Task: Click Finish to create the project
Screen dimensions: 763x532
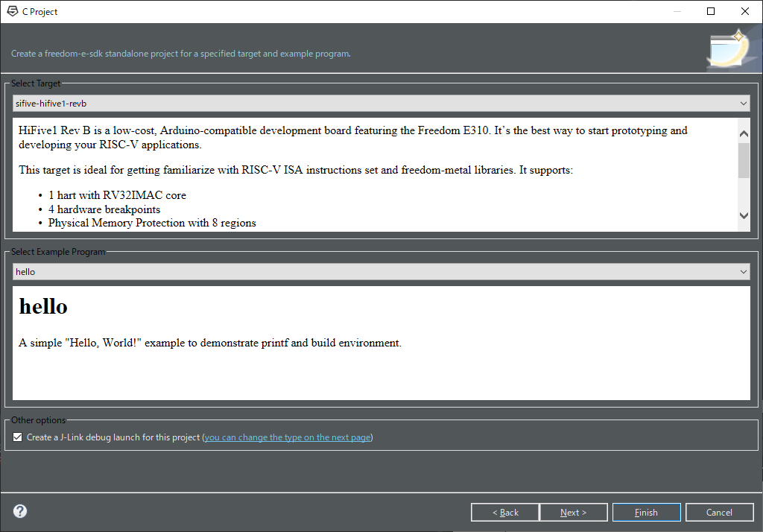Action: coord(646,512)
